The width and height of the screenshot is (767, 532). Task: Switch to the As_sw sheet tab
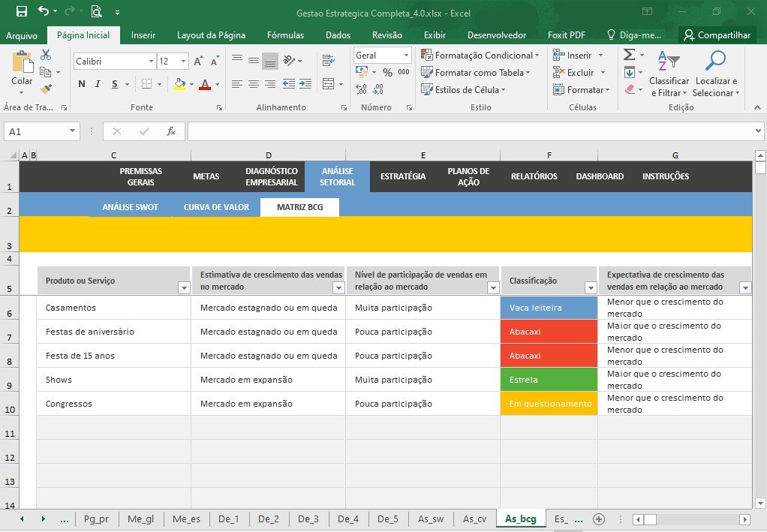pos(431,518)
